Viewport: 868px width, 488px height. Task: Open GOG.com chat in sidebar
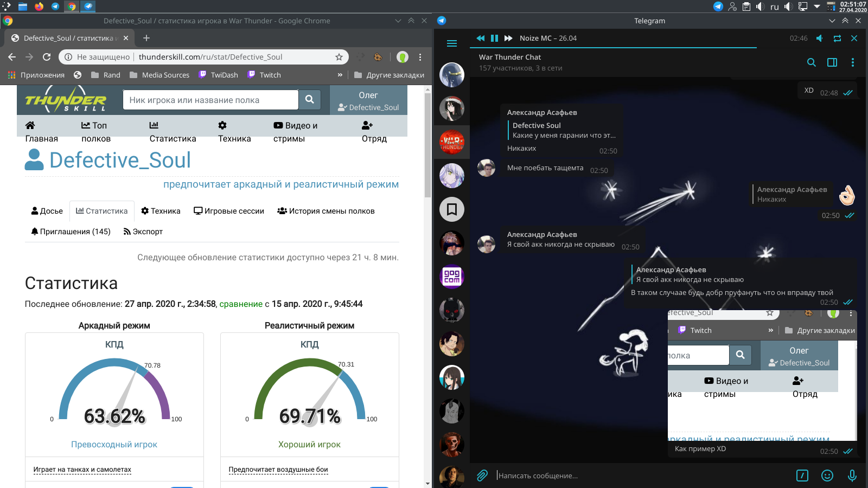(x=452, y=277)
